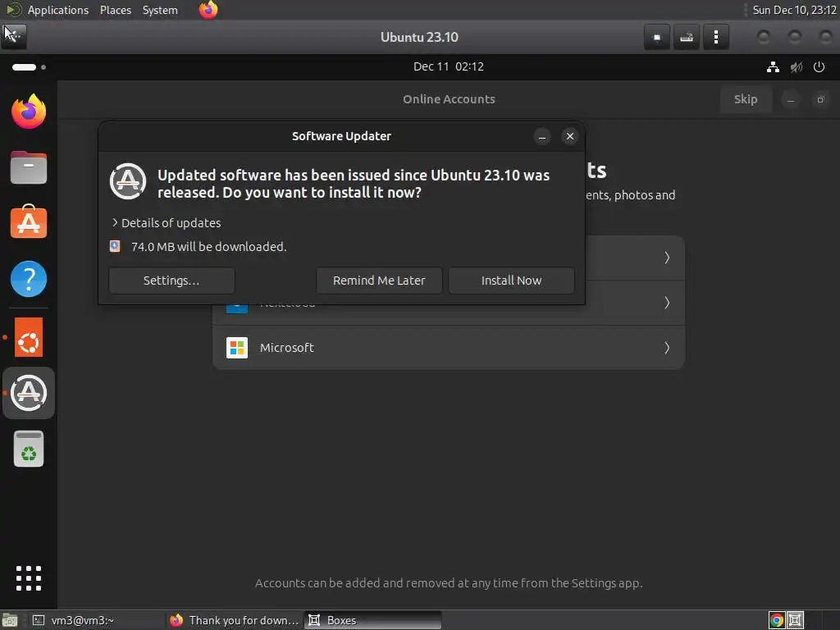Screen dimensions: 840x630
Task: Click the network icon in guest top bar
Action: 773,67
